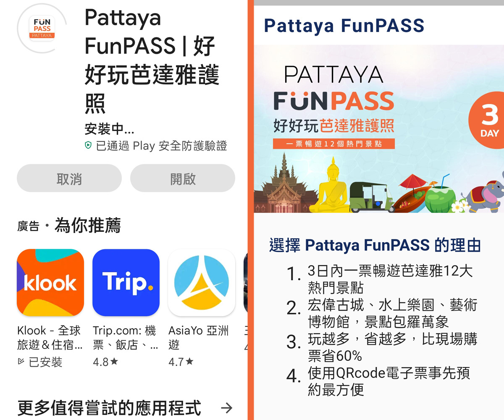This screenshot has width=504, height=420.
Task: Open the Klook app icon
Action: click(50, 283)
